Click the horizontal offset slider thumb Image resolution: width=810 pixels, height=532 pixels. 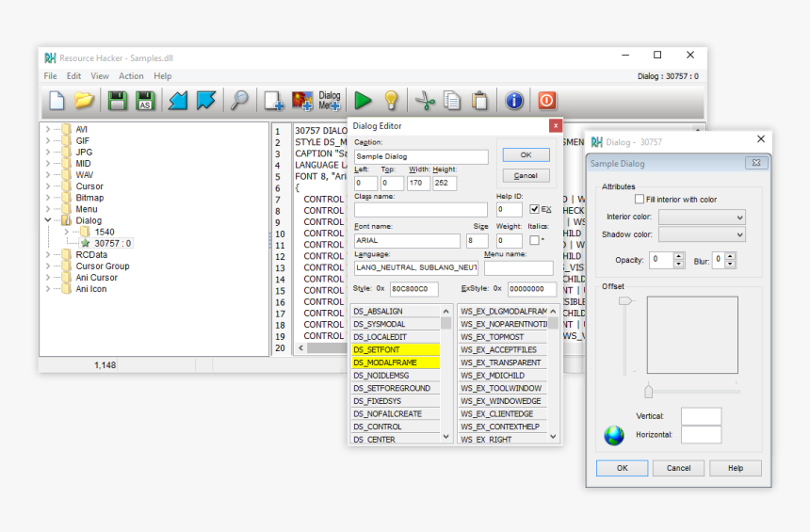point(648,392)
